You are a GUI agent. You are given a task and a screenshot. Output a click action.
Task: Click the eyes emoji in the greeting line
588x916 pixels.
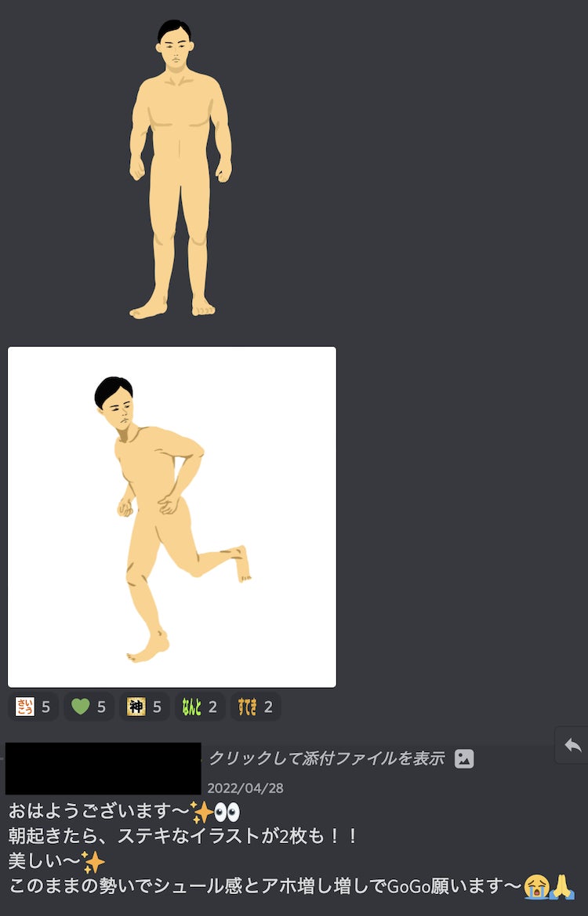click(227, 812)
